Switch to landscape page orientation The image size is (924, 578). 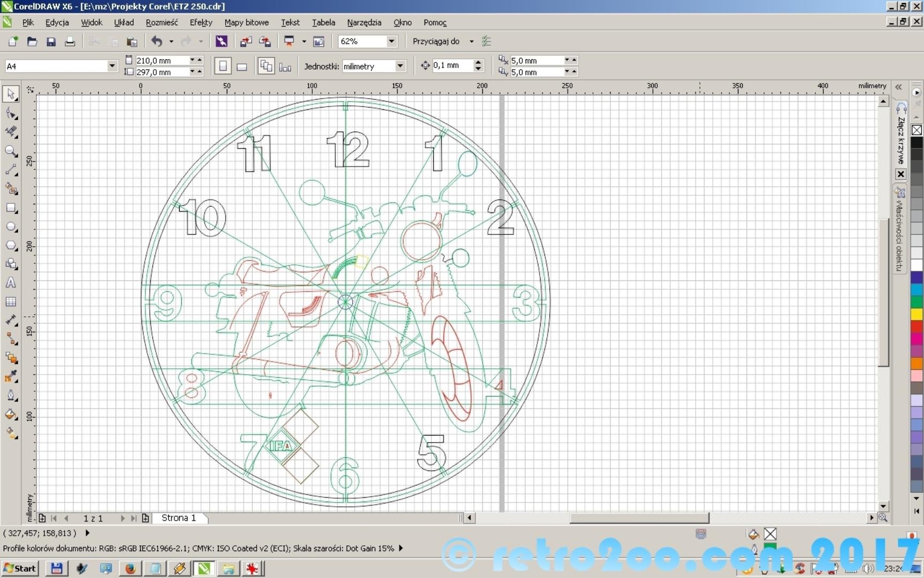pos(242,66)
